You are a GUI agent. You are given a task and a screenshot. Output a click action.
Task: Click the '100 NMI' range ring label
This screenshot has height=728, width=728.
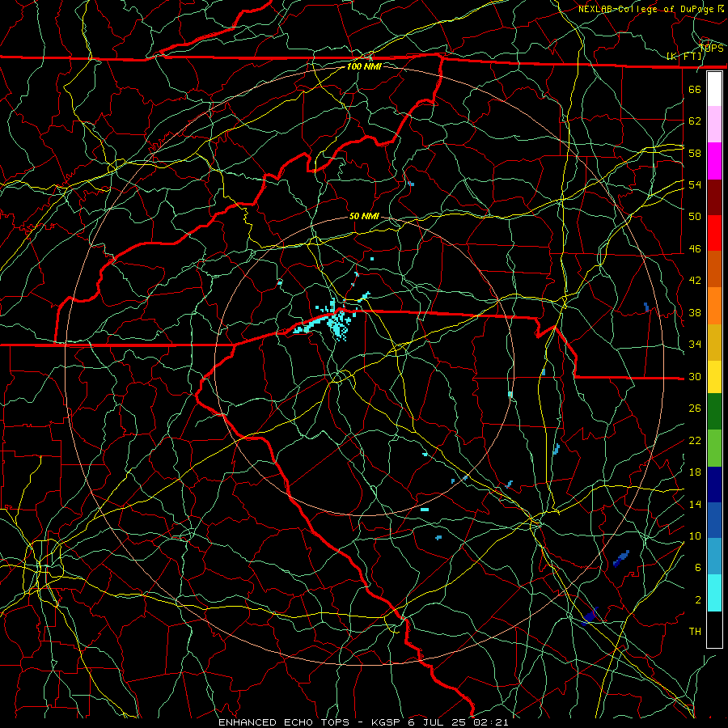pos(364,66)
